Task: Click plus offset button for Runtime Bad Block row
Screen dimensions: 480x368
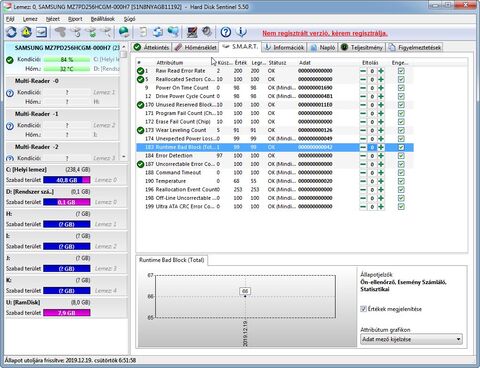Action: coord(381,147)
